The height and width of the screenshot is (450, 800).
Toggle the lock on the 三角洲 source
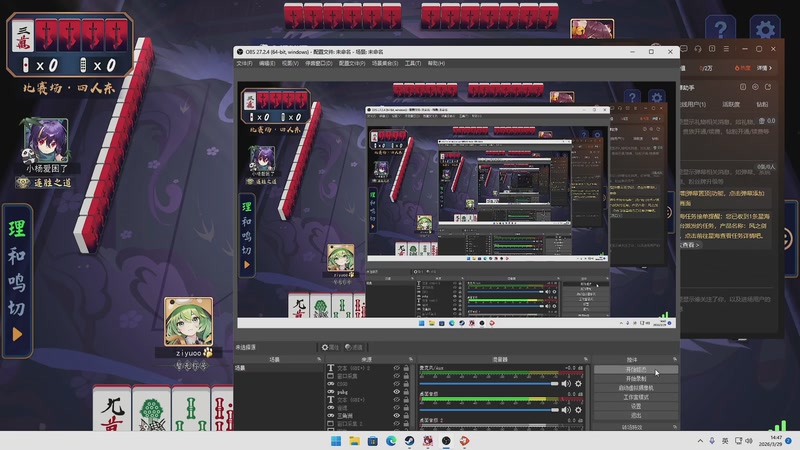point(407,416)
